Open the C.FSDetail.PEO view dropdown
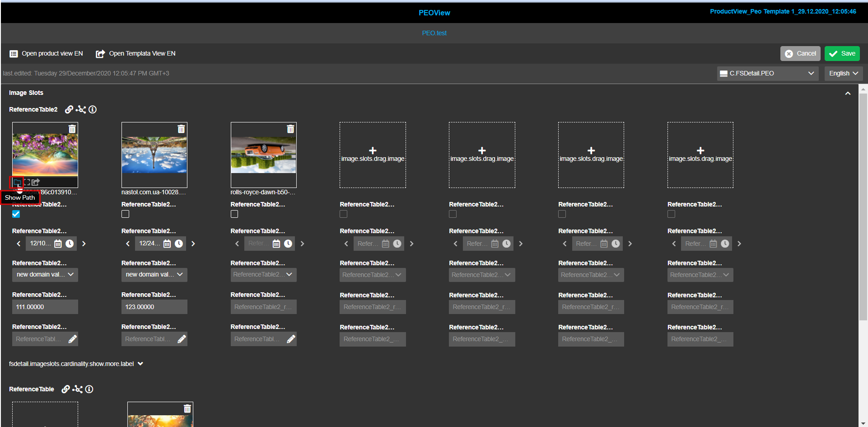Image resolution: width=868 pixels, height=427 pixels. click(x=766, y=73)
